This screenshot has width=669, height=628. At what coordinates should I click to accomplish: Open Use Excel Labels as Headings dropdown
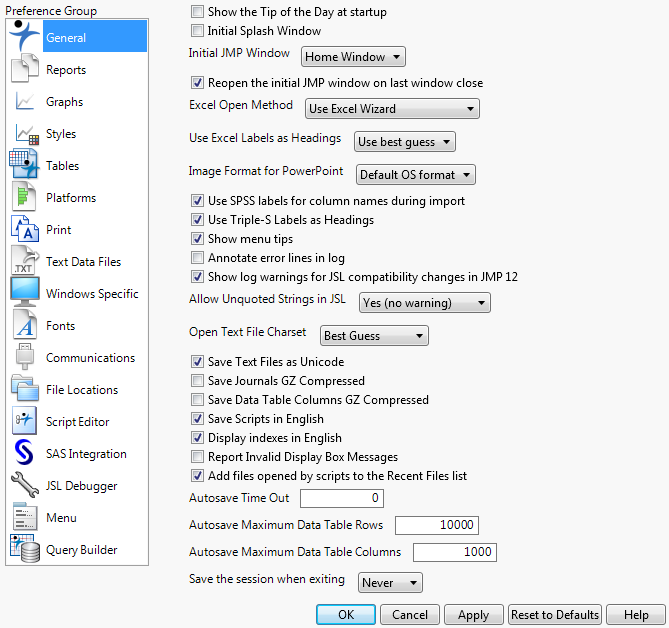[x=404, y=142]
